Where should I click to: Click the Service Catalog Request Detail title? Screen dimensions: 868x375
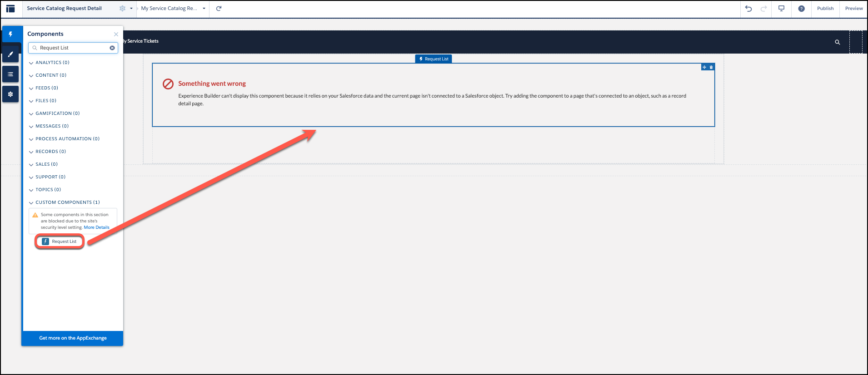point(64,9)
